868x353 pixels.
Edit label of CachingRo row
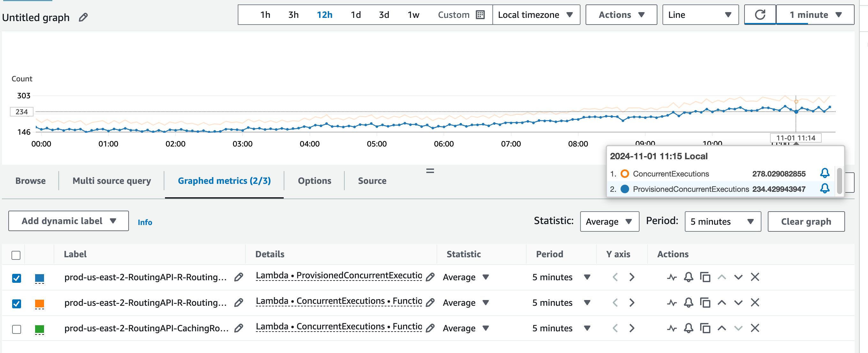tap(239, 328)
